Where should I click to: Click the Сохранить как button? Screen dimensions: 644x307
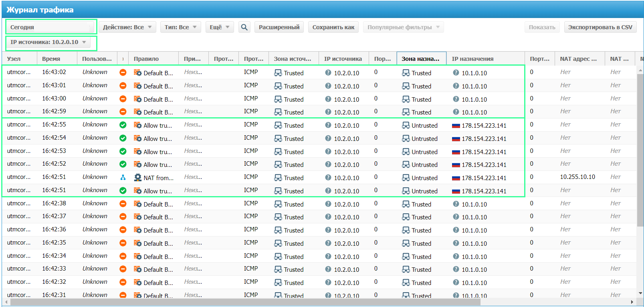click(x=333, y=27)
